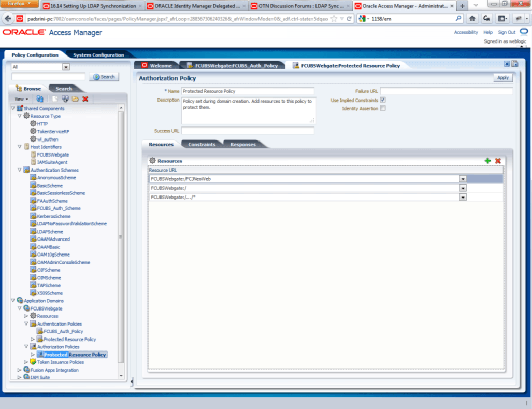Click the refresh icon next to View menu

40,99
